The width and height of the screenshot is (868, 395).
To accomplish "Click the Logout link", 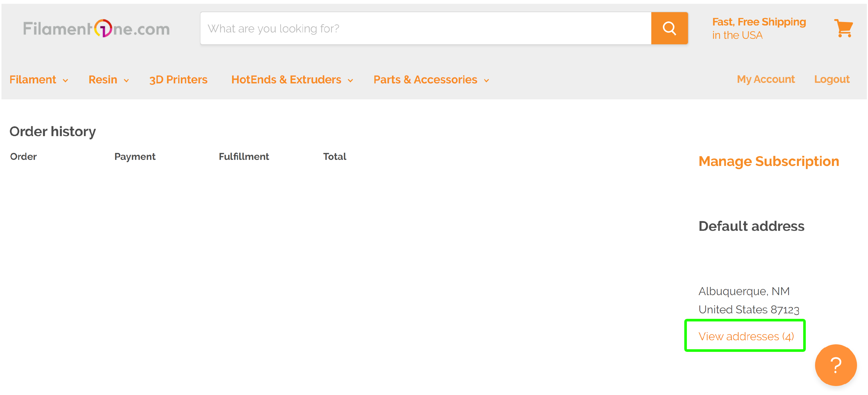I will click(832, 79).
